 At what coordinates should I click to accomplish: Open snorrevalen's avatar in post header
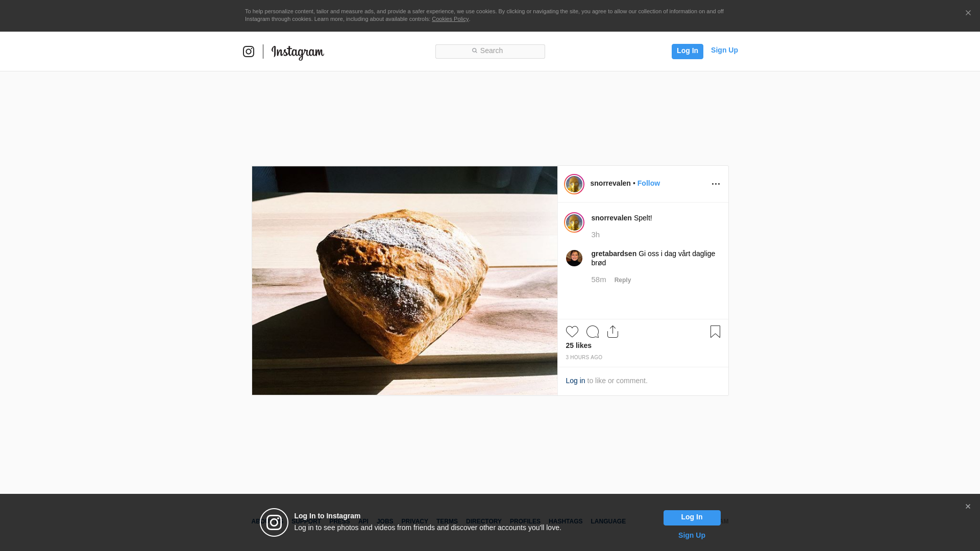574,184
